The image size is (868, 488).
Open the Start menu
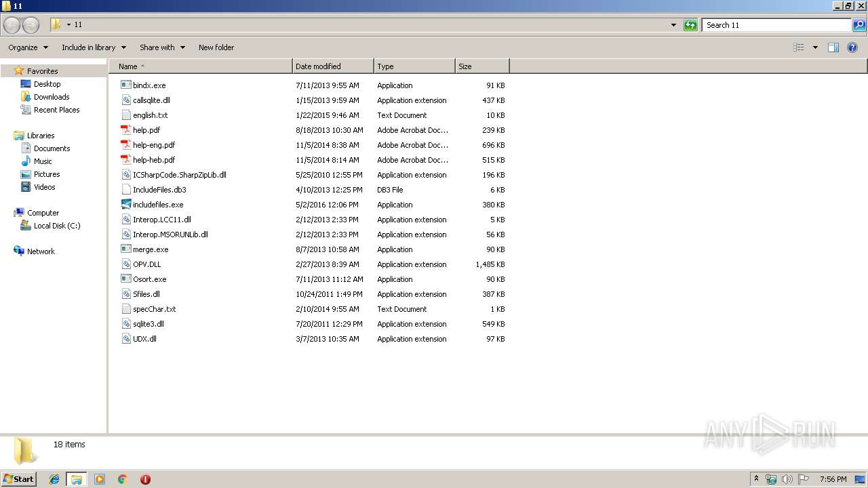(19, 479)
